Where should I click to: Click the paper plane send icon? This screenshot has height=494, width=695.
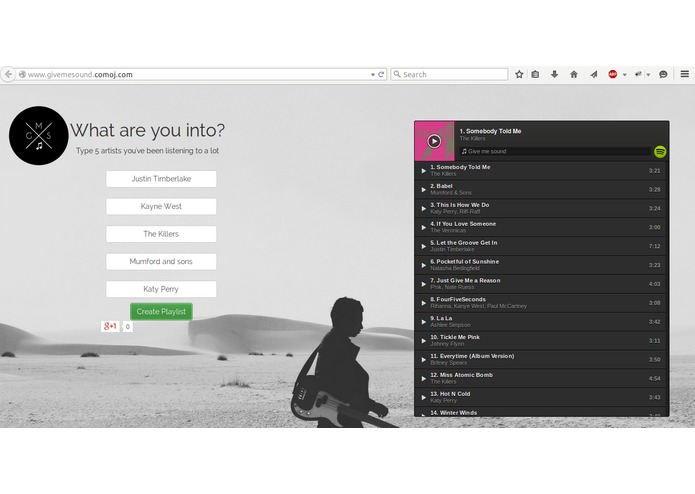(x=593, y=74)
